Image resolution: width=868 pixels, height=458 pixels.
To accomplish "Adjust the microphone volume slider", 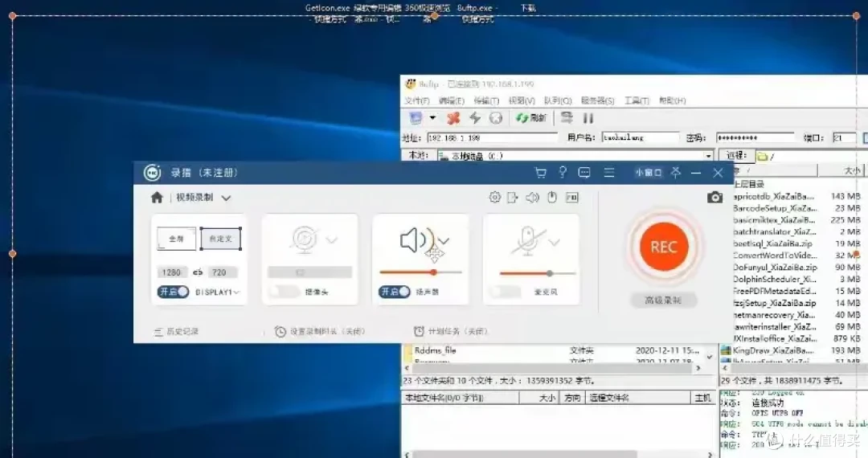I will click(x=537, y=273).
